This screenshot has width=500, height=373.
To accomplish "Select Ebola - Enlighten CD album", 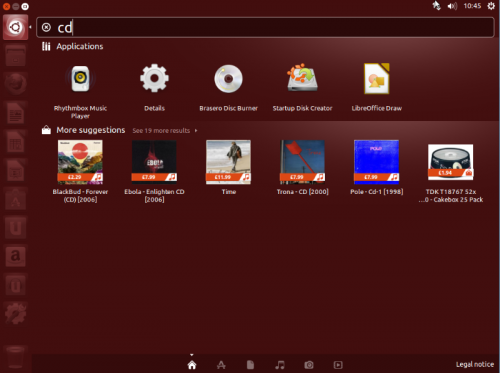I will pyautogui.click(x=154, y=161).
